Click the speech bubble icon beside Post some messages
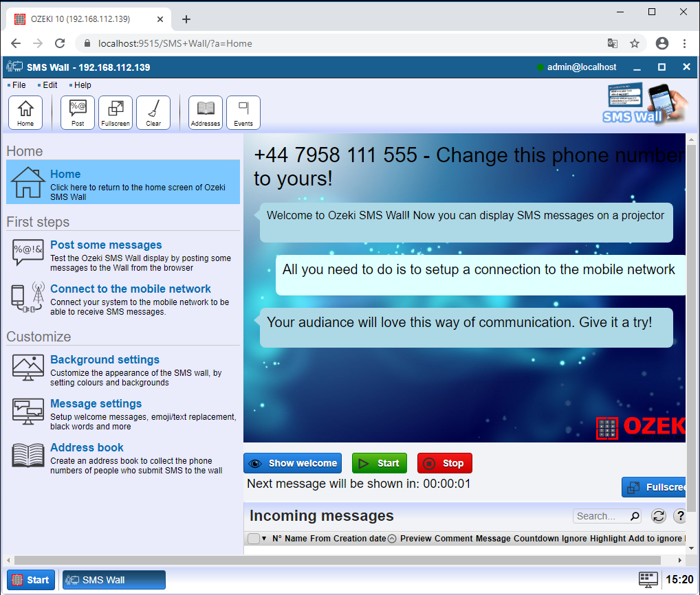The height and width of the screenshot is (595, 700). click(28, 251)
